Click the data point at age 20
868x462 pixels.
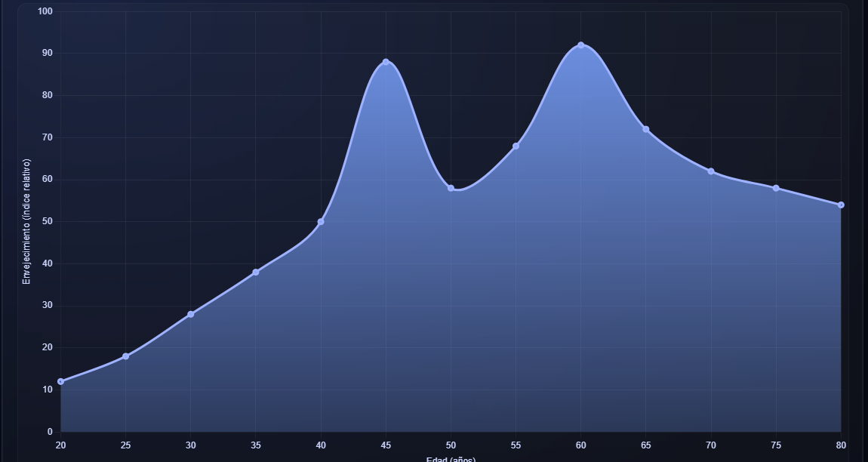60,381
